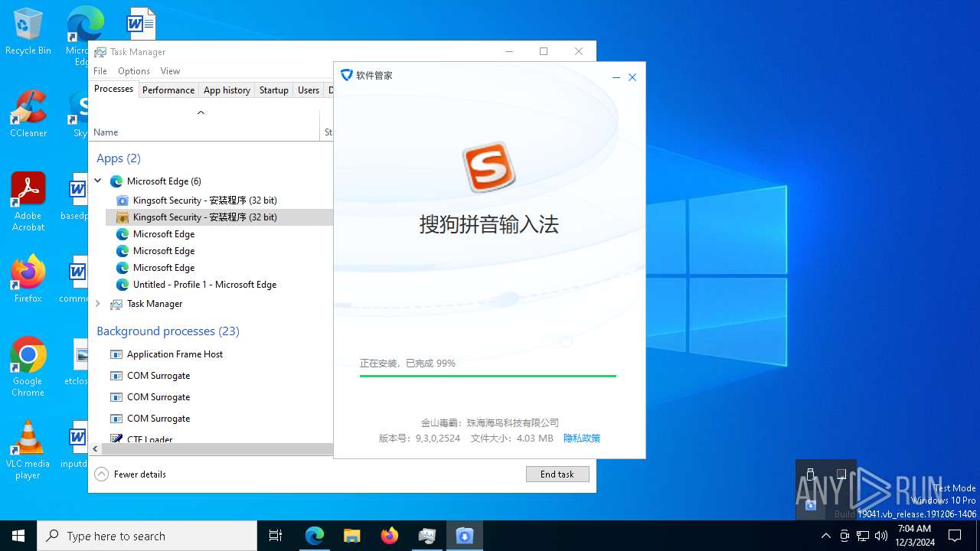
Task: Open the CCleaner desktop shortcut
Action: [x=28, y=115]
